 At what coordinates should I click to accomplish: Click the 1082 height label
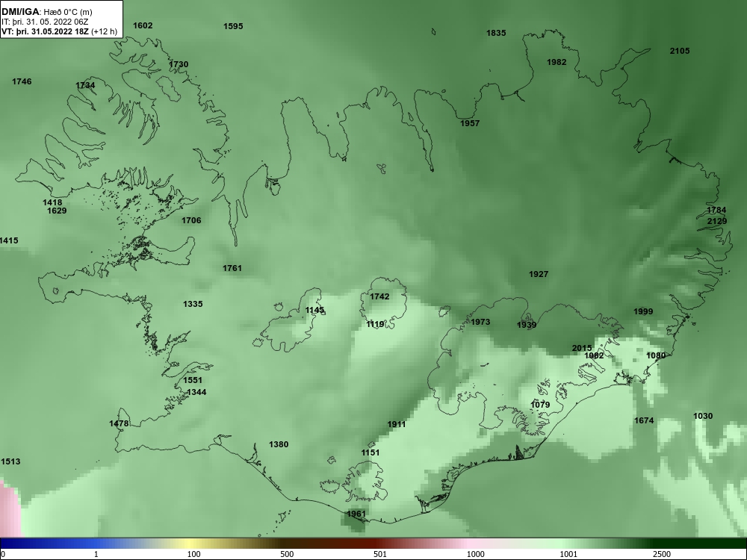pyautogui.click(x=594, y=355)
